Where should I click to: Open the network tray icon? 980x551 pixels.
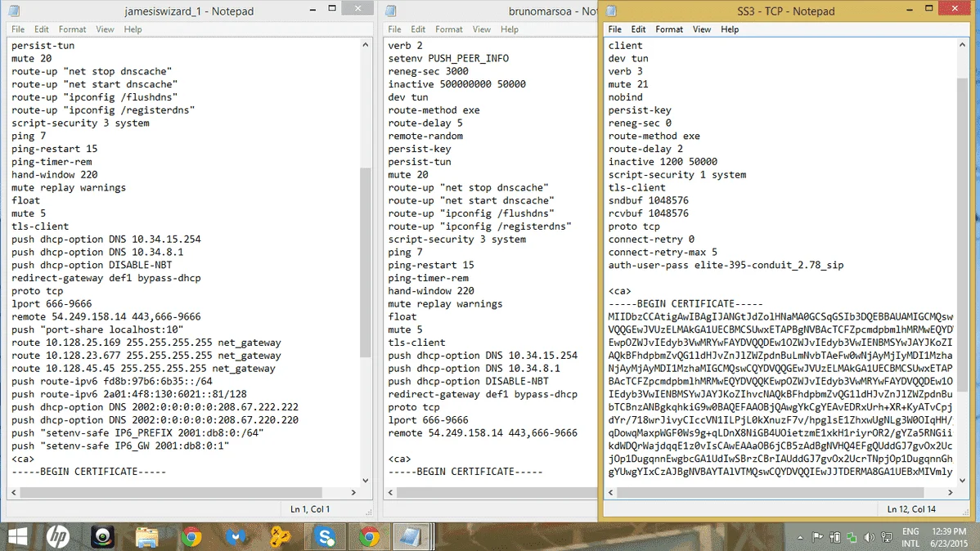click(886, 537)
